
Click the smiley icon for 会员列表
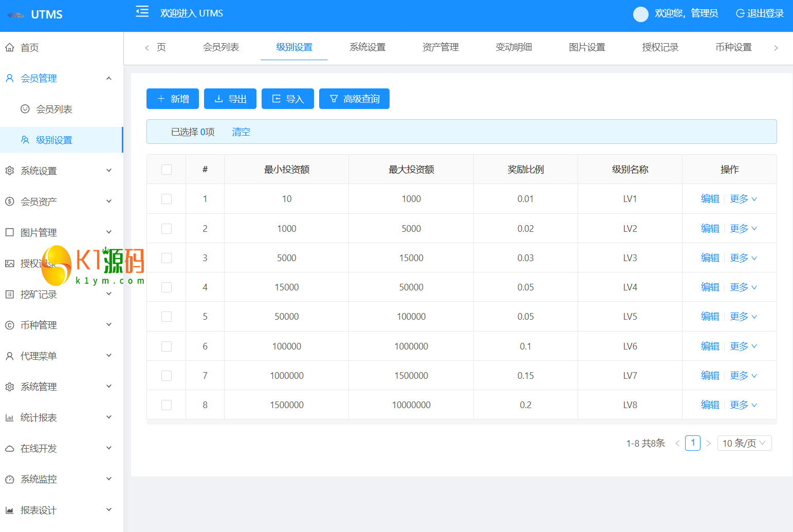(25, 109)
